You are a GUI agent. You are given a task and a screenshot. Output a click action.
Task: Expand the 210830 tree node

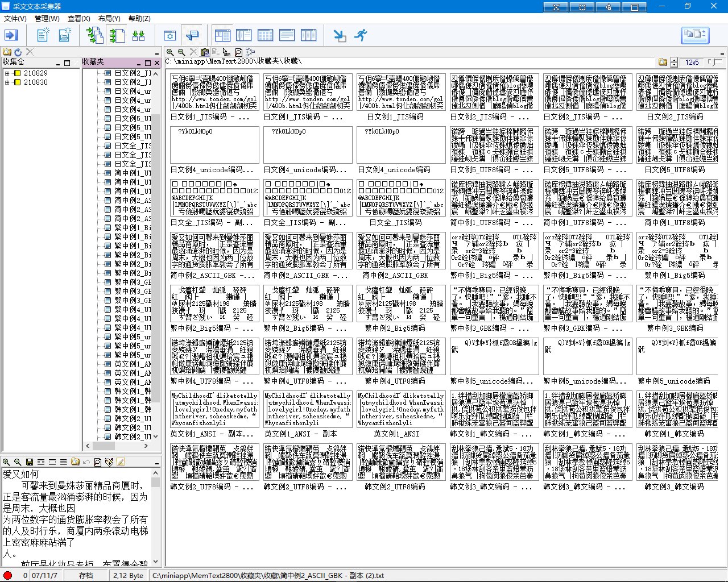[x=7, y=82]
